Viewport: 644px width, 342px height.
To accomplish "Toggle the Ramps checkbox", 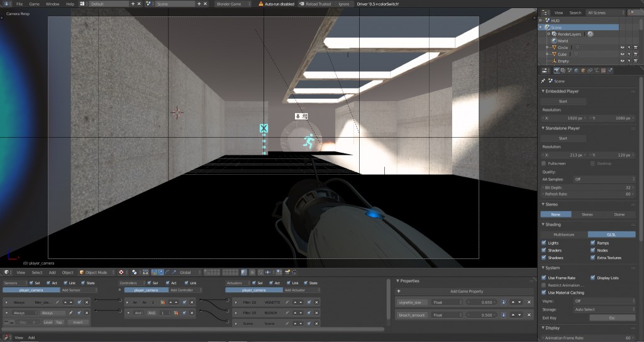I will (592, 243).
